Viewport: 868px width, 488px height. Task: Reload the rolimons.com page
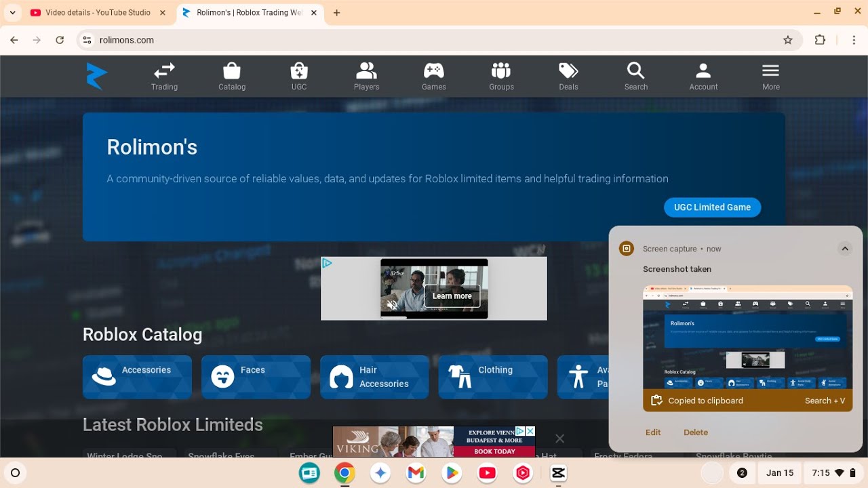60,40
